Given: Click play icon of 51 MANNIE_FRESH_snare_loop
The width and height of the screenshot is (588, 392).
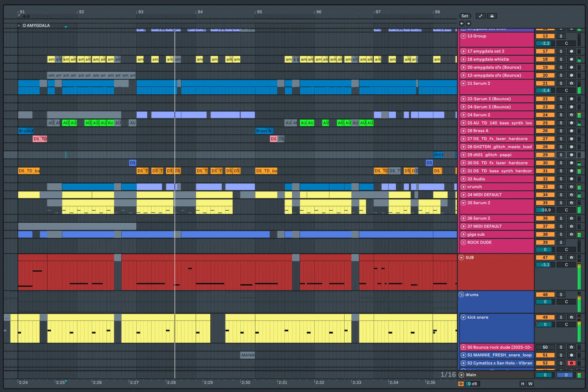Looking at the screenshot, I should [463, 355].
